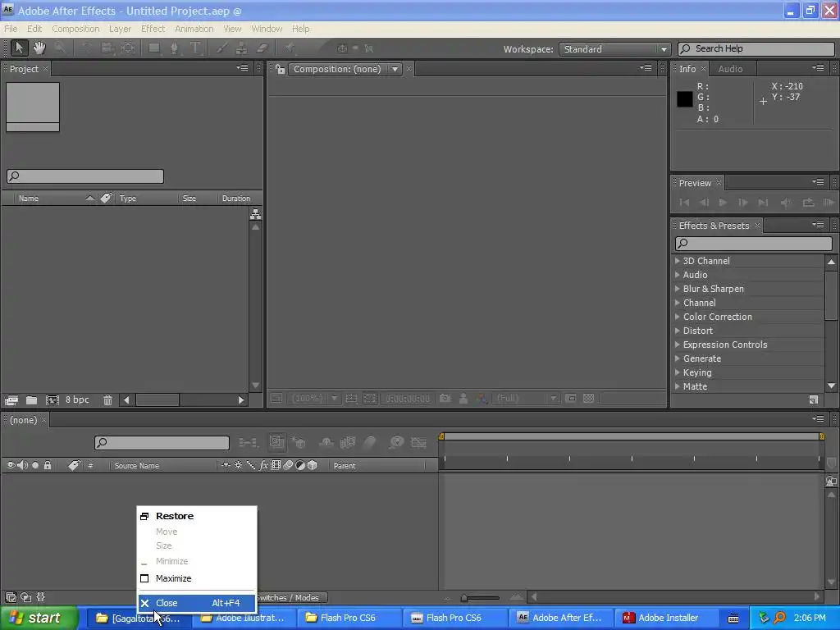Create a new folder in Project panel
The height and width of the screenshot is (630, 840).
pyautogui.click(x=32, y=400)
